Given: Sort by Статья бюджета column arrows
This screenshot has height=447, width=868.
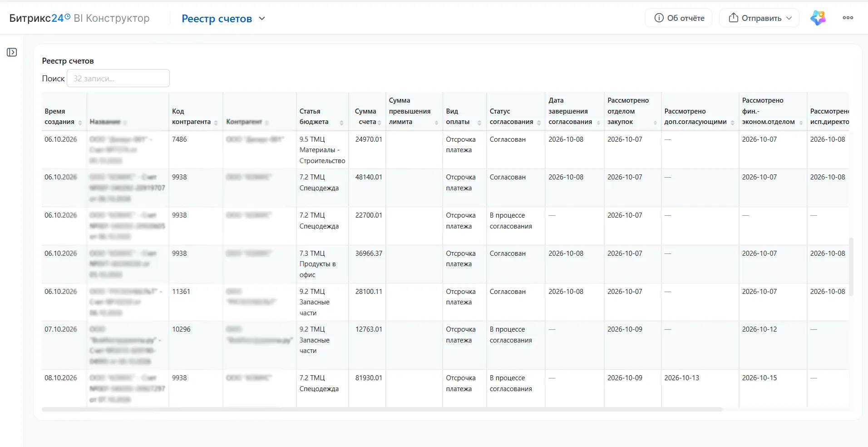Looking at the screenshot, I should pos(341,123).
